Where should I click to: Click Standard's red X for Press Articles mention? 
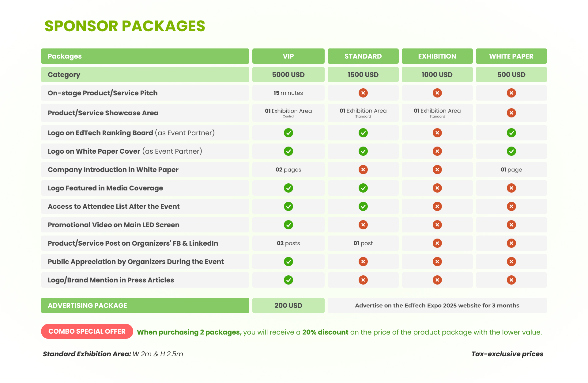(363, 280)
